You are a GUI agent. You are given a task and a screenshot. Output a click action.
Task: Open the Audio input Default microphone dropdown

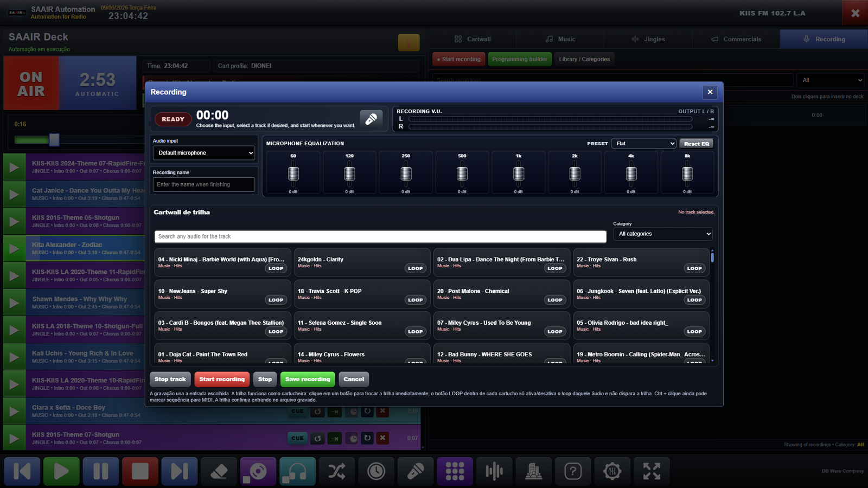[204, 153]
